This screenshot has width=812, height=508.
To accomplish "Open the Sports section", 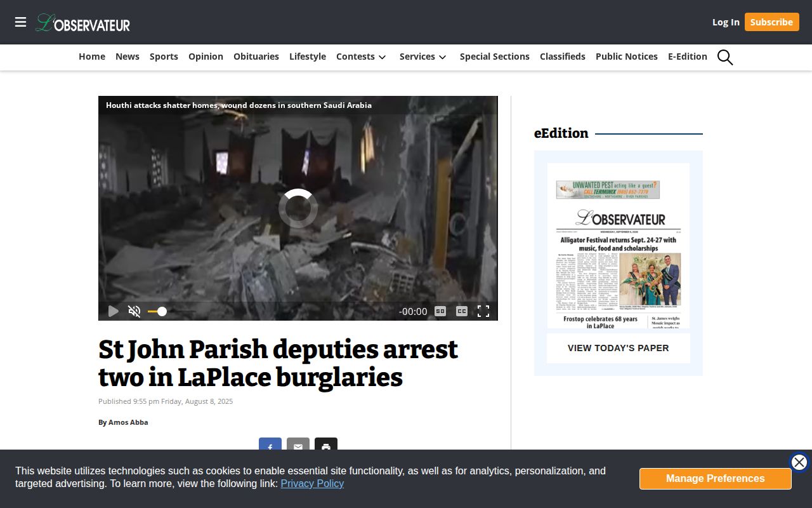I will [x=164, y=57].
